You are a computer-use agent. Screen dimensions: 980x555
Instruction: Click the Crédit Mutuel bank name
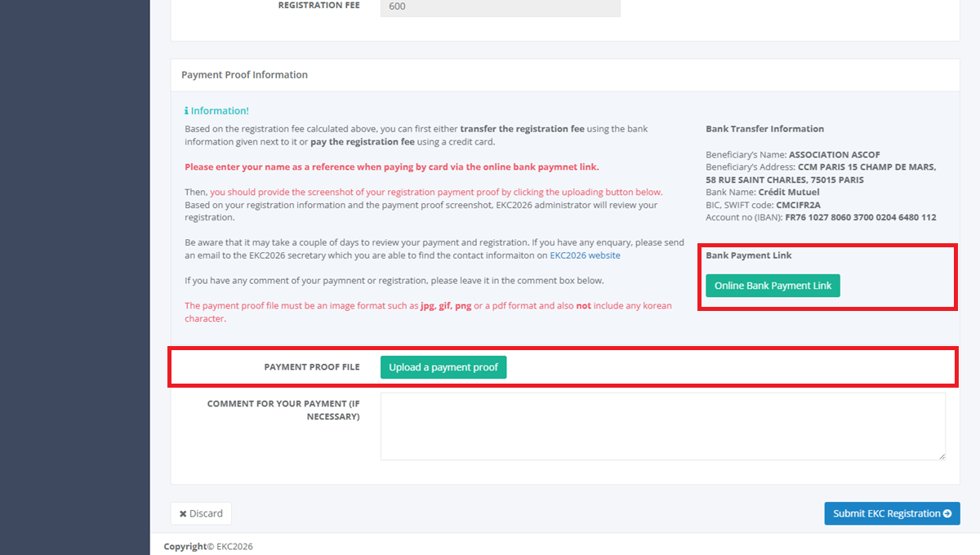click(787, 193)
